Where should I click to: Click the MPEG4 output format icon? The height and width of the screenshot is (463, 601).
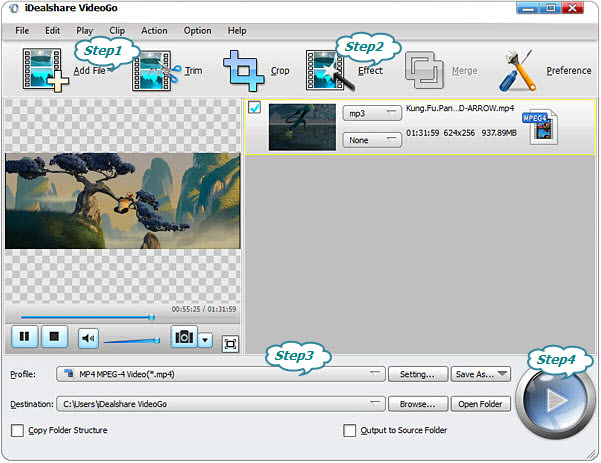(540, 127)
